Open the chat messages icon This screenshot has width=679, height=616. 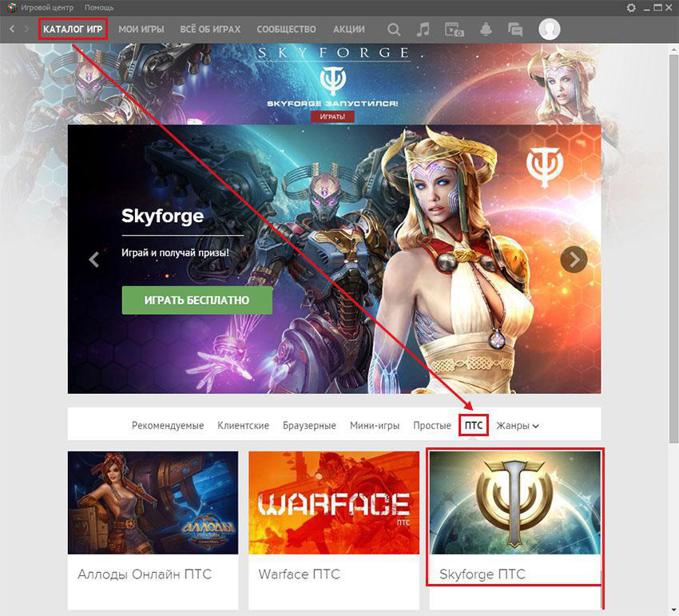515,30
